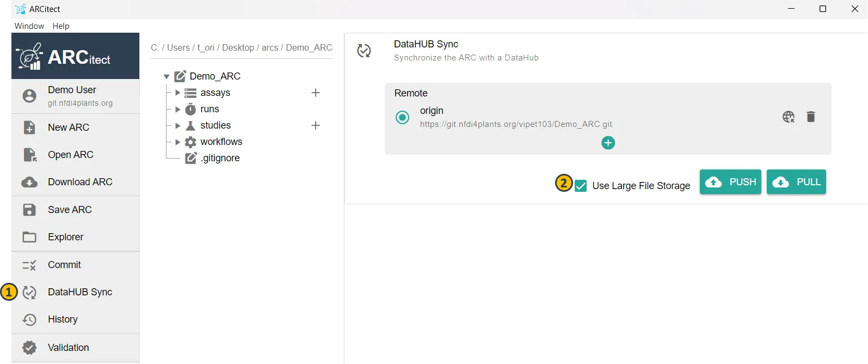Pull changes with the PULL button
The width and height of the screenshot is (868, 364).
point(796,182)
